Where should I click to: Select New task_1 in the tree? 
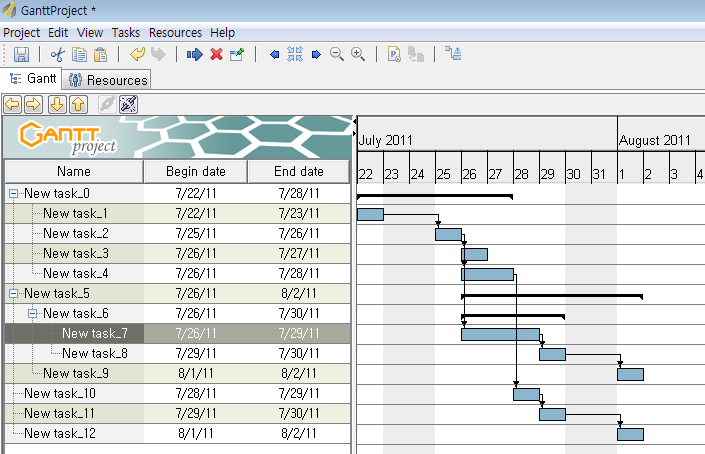click(x=76, y=214)
